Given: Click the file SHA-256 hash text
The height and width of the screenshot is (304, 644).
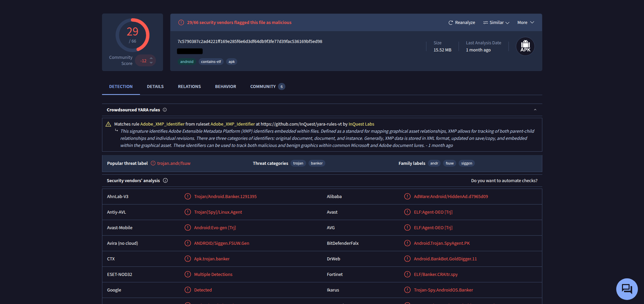Looking at the screenshot, I should [250, 41].
